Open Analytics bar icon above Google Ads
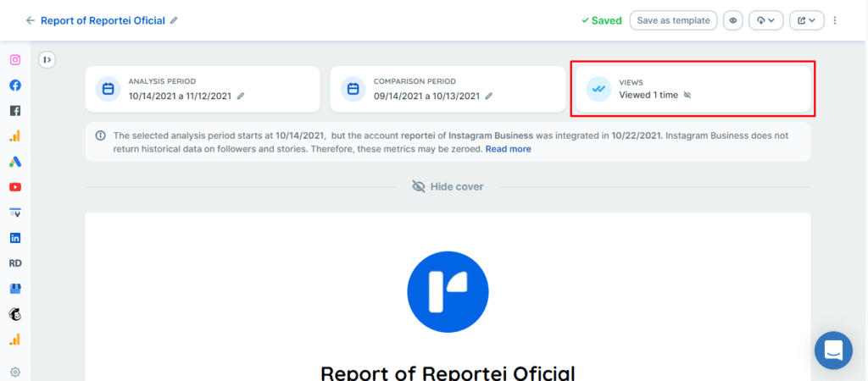The height and width of the screenshot is (381, 868). (15, 136)
